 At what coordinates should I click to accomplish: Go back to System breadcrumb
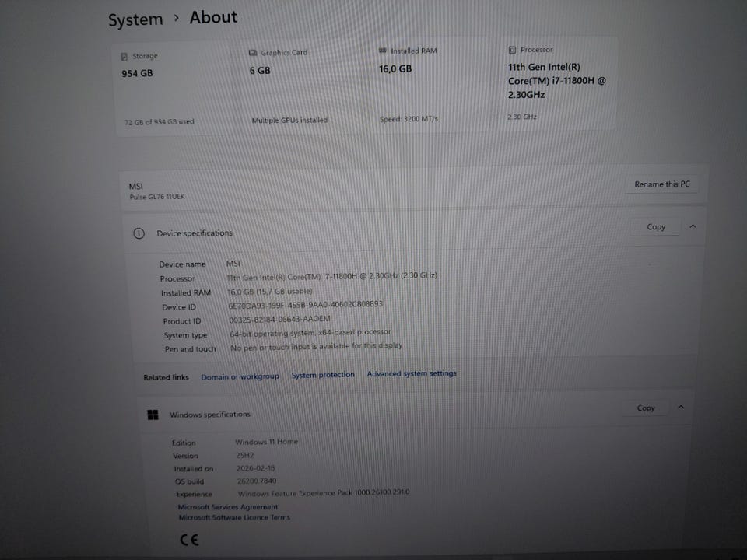pyautogui.click(x=135, y=19)
